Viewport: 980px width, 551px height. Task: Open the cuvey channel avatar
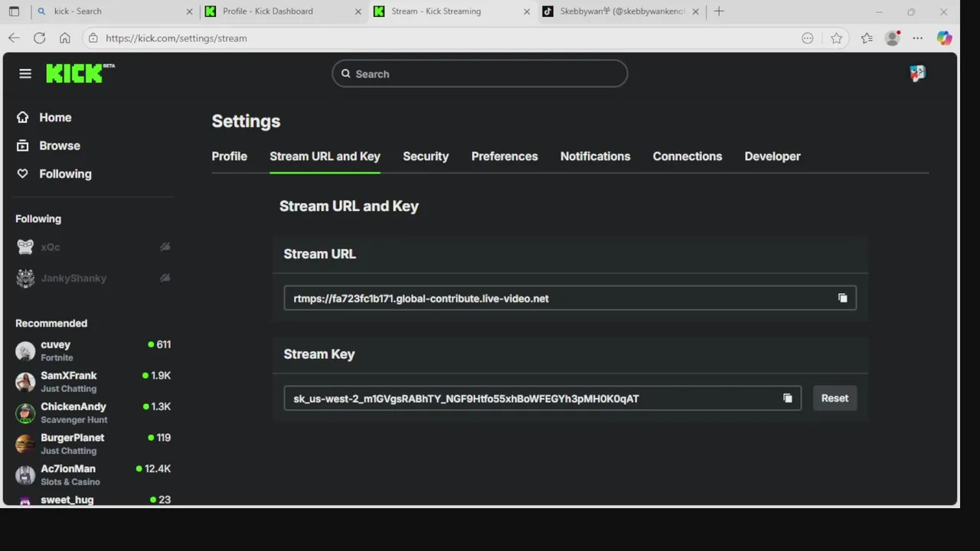(x=25, y=351)
